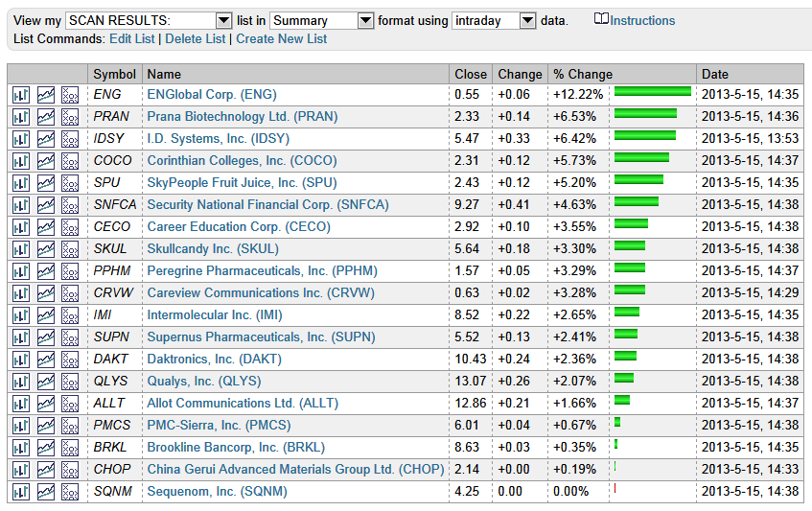Open Careview Communications Inc. (CRVW) link
The width and height of the screenshot is (812, 511).
[261, 292]
